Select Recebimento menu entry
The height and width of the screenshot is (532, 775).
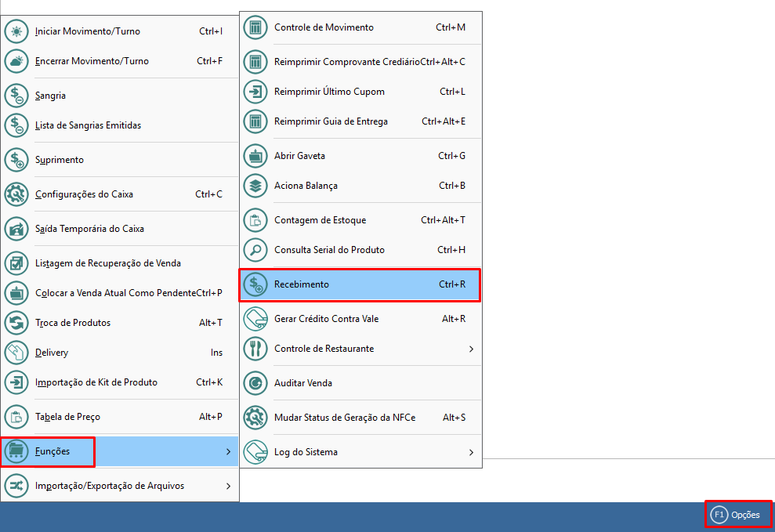click(x=302, y=284)
